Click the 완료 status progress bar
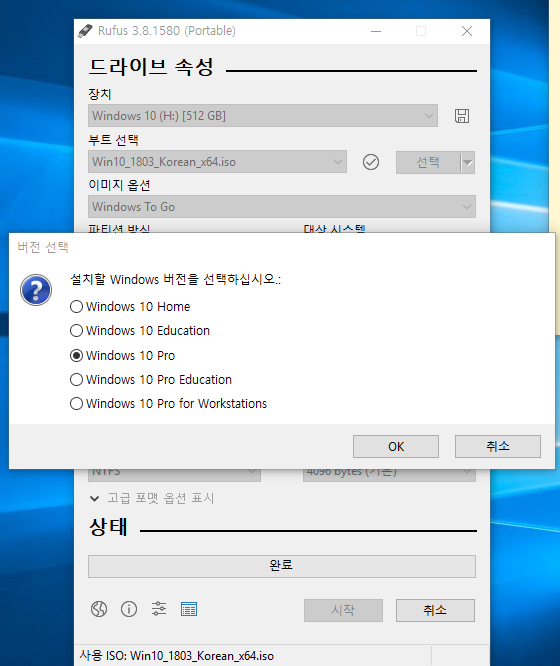Screen dimensions: 560x666 (282, 566)
